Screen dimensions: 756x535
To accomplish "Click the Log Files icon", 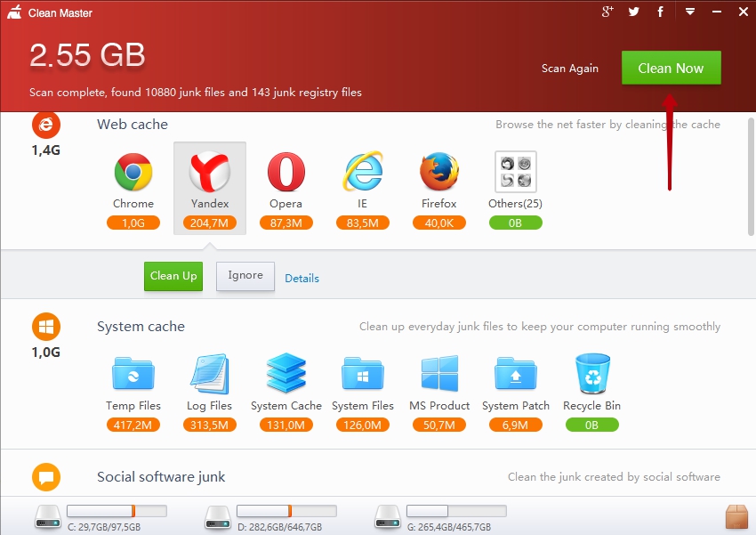I will coord(209,374).
